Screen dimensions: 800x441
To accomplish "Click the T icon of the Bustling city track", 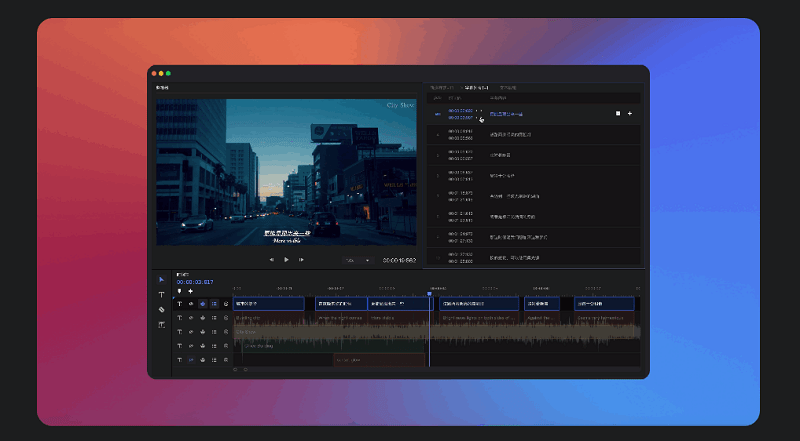I will pos(179,318).
